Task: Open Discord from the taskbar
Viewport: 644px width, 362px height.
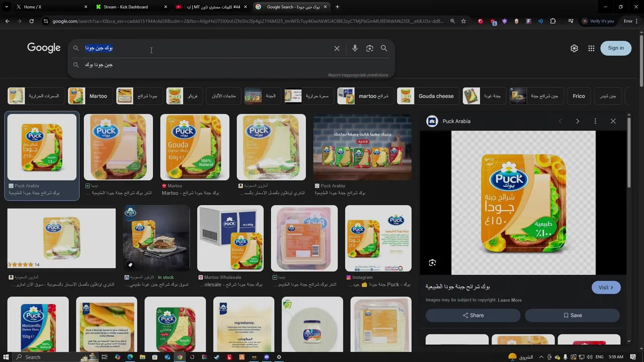Action: coord(267,357)
